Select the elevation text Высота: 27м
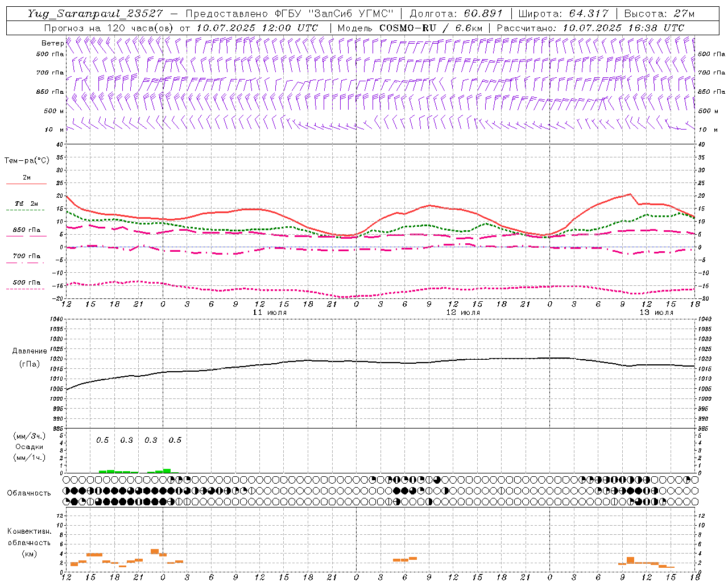 tap(659, 14)
